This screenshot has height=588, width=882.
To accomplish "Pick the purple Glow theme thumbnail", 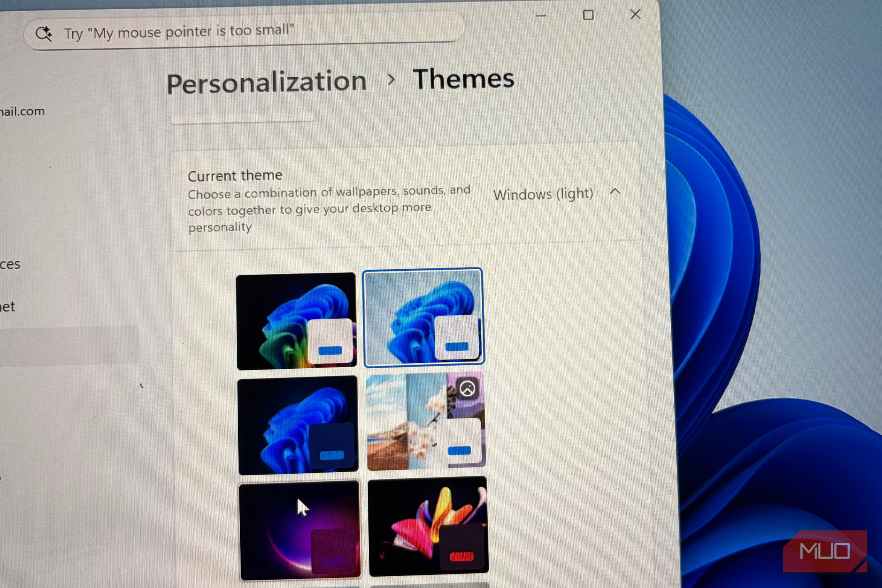I will coord(300,530).
